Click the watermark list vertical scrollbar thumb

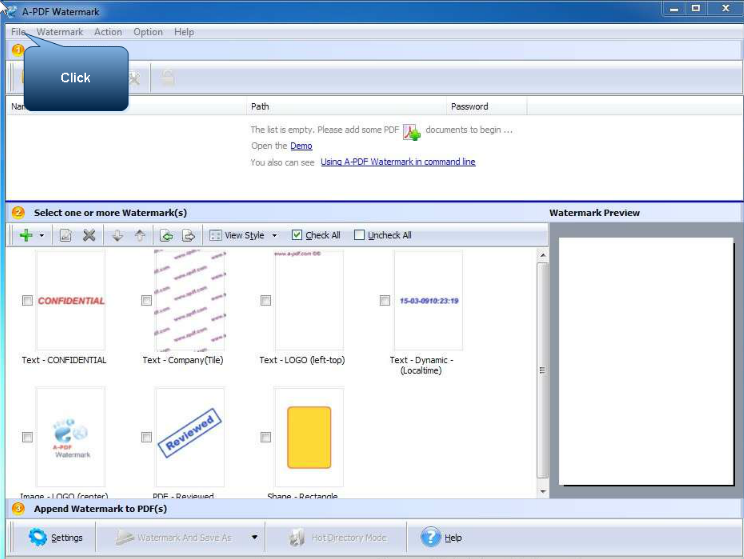(x=543, y=370)
